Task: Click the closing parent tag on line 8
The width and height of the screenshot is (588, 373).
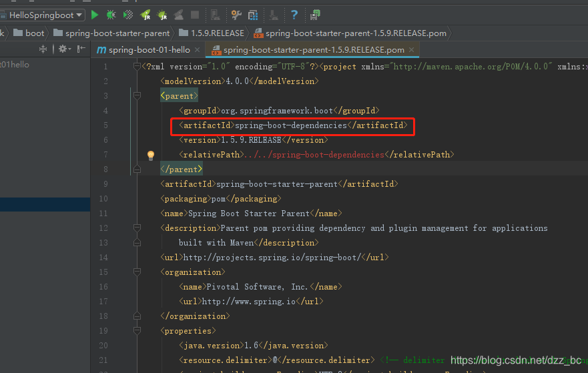Action: pos(182,169)
